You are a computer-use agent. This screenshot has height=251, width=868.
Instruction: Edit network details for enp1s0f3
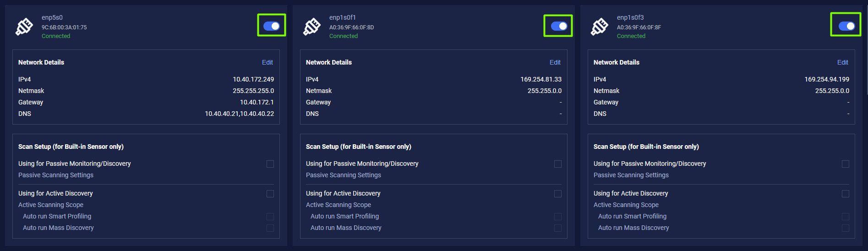843,62
